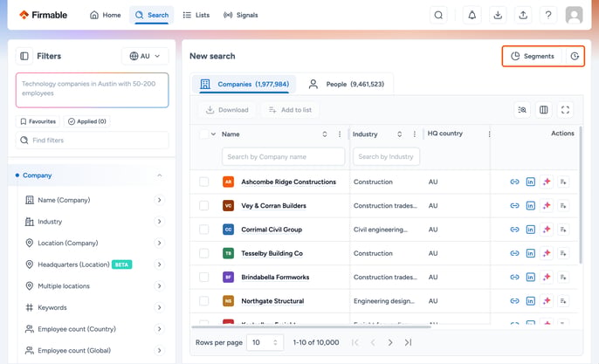
Task: Click the horizontal table scrollbar
Action: coord(311,327)
